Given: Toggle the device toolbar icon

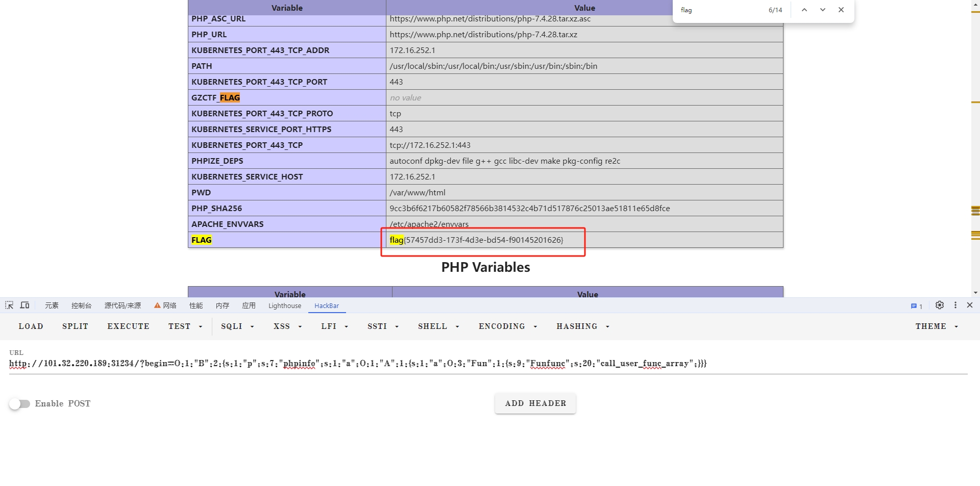Looking at the screenshot, I should 24,305.
